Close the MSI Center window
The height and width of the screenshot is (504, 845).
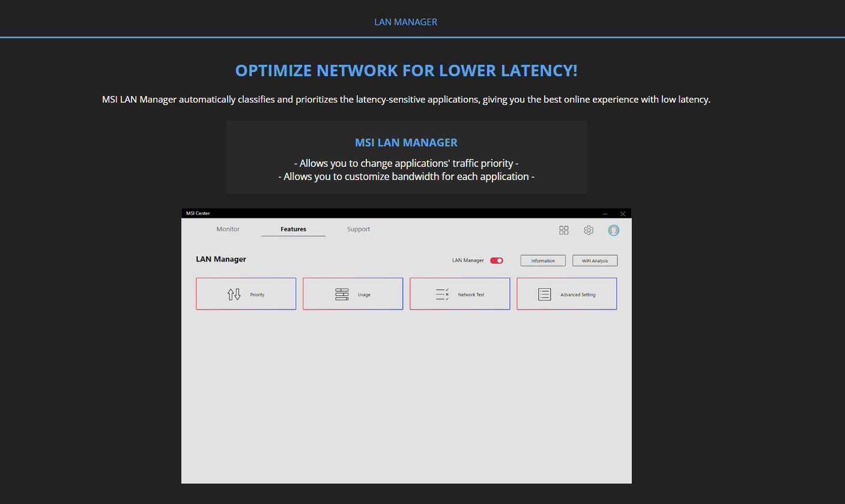coord(623,214)
